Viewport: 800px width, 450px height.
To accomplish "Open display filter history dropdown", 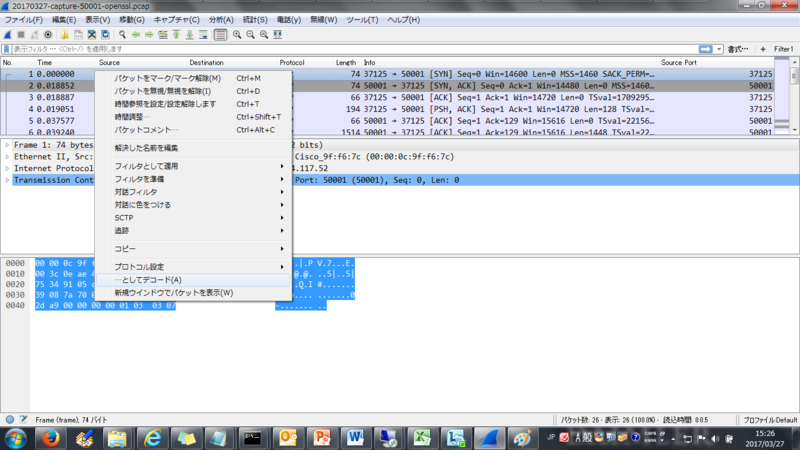I will click(x=719, y=49).
